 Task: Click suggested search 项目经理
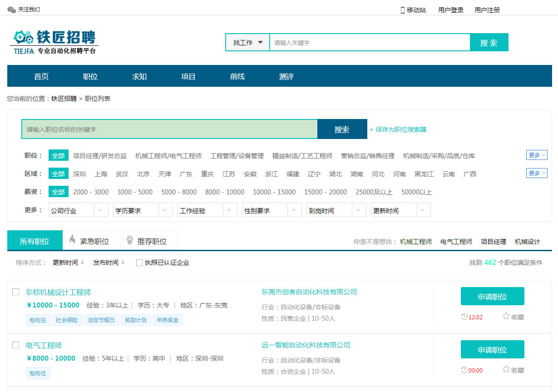tap(494, 242)
